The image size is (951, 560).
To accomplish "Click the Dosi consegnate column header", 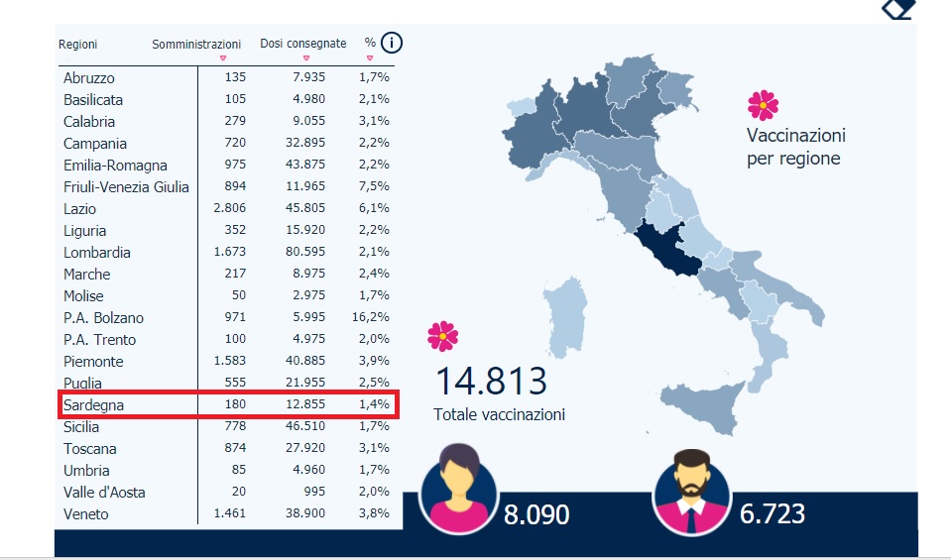I will (303, 44).
